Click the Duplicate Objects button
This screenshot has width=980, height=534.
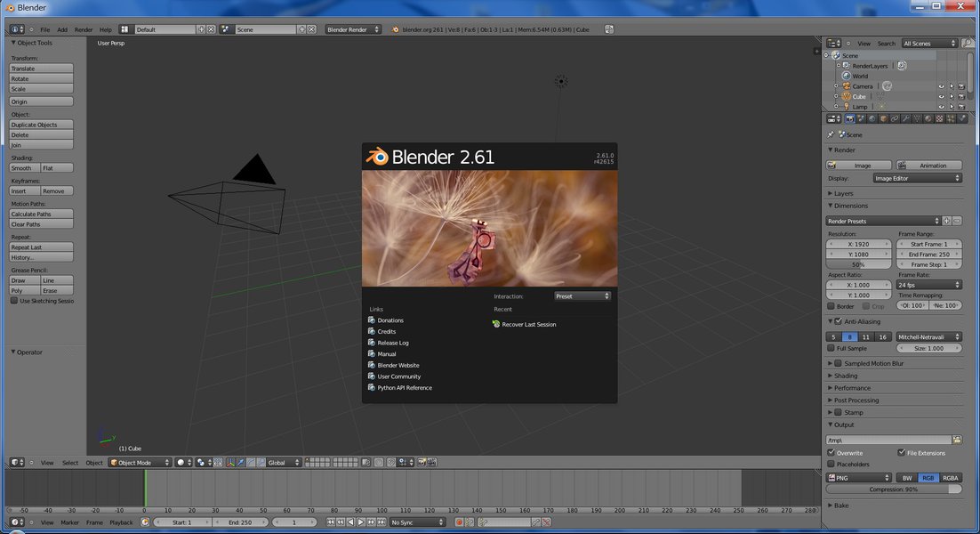coord(41,125)
